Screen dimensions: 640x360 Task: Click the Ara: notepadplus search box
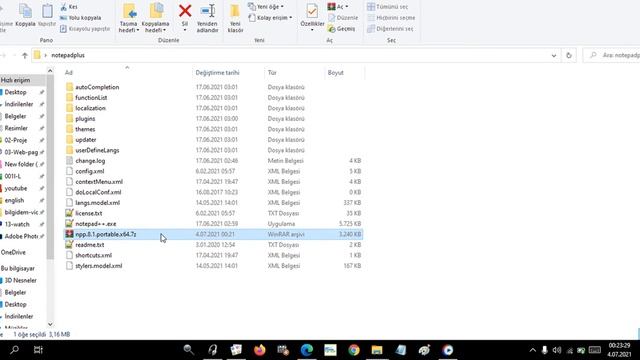pos(612,56)
